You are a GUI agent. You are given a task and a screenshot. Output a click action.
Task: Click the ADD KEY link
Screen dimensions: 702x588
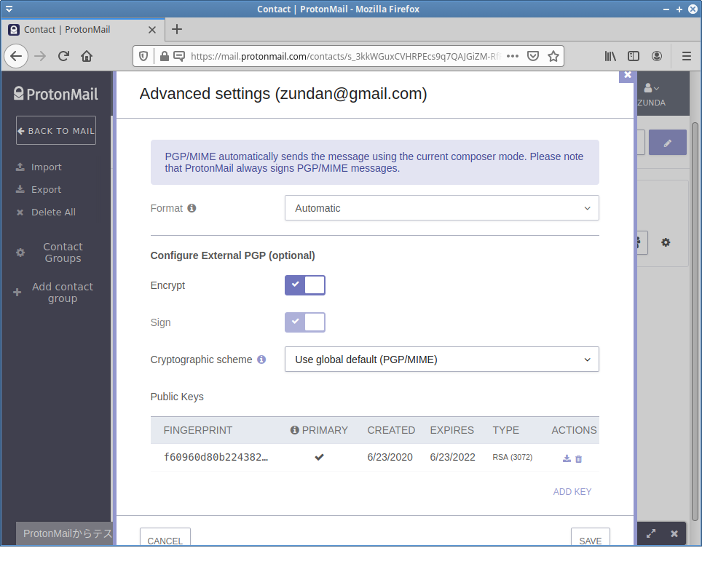[x=572, y=492]
